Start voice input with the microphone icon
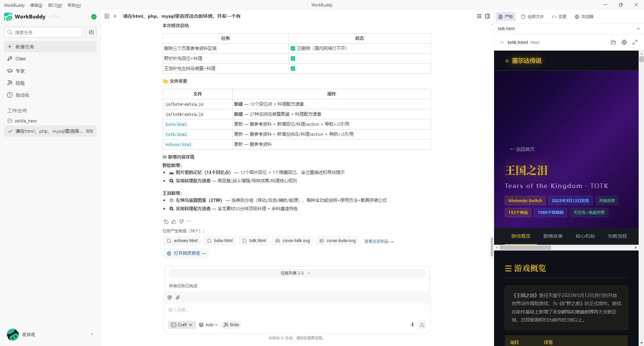 412,325
